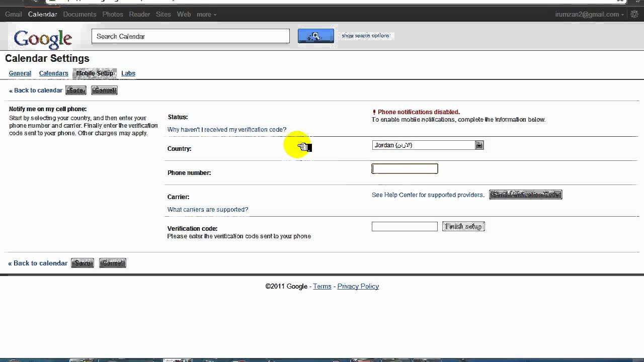Click into the Verification code field

[x=405, y=227]
